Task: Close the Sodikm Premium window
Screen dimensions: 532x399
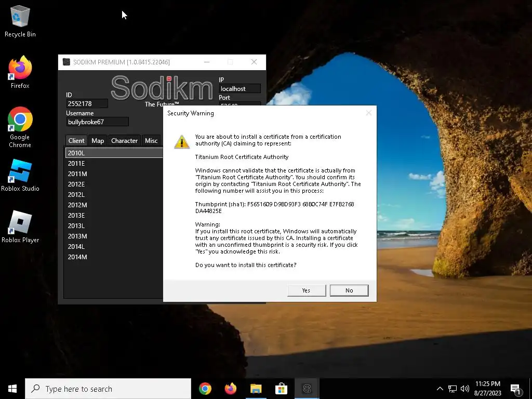Action: click(254, 62)
